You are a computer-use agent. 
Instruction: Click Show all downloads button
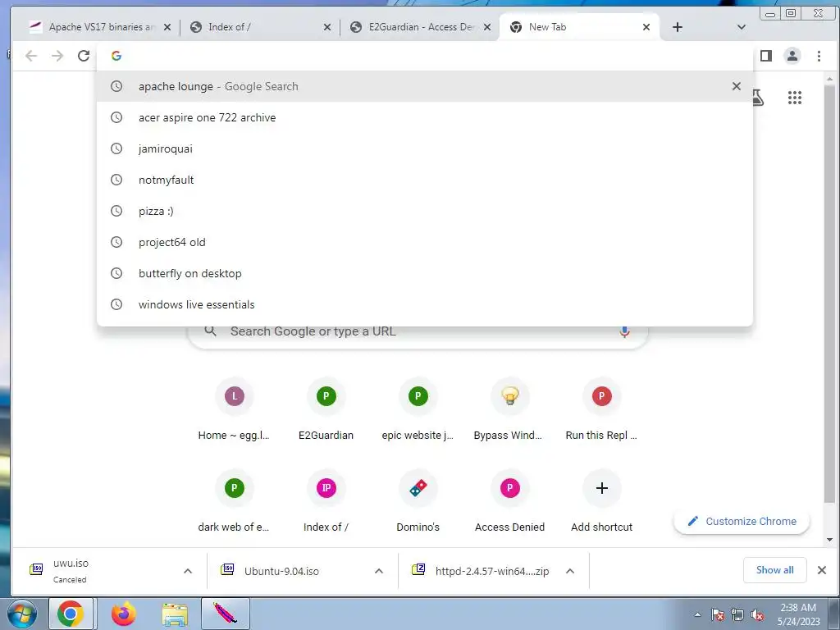[x=774, y=570]
